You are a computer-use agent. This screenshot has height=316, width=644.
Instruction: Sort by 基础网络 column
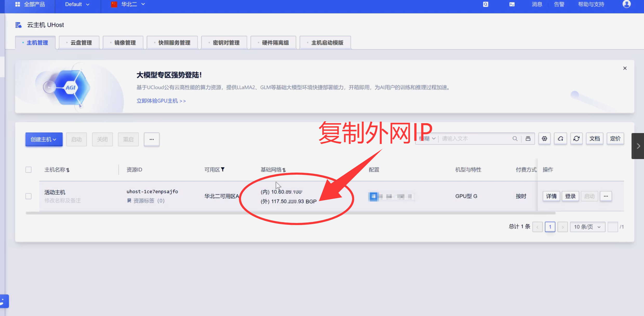click(284, 170)
